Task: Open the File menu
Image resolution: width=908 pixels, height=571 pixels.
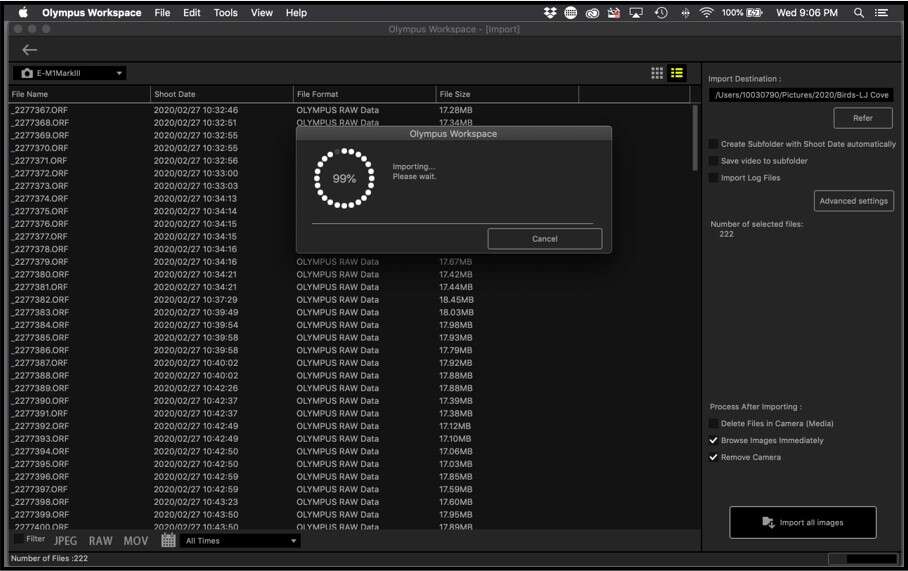Action: click(162, 13)
